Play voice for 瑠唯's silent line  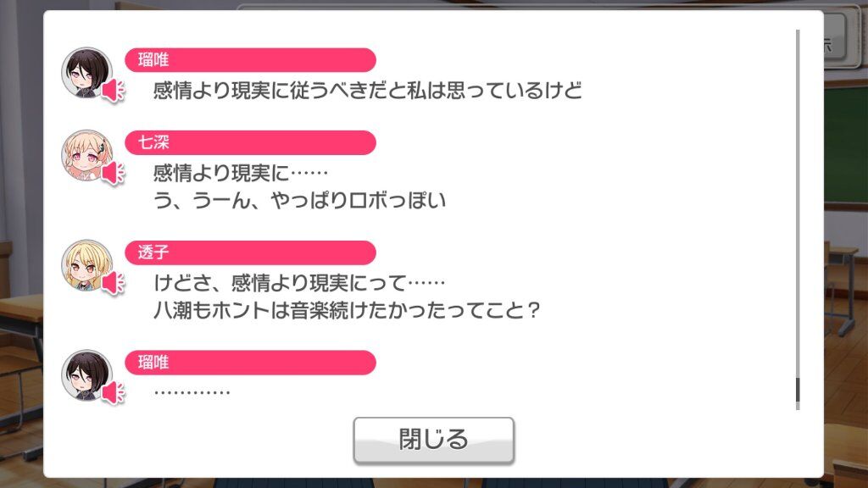[x=114, y=393]
